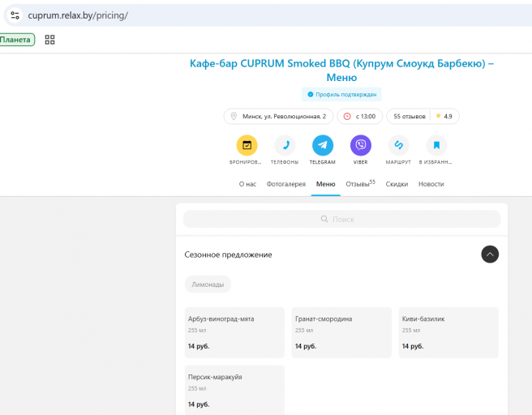The width and height of the screenshot is (532, 415).
Task: Select the Лимонады category chip
Action: (x=208, y=285)
